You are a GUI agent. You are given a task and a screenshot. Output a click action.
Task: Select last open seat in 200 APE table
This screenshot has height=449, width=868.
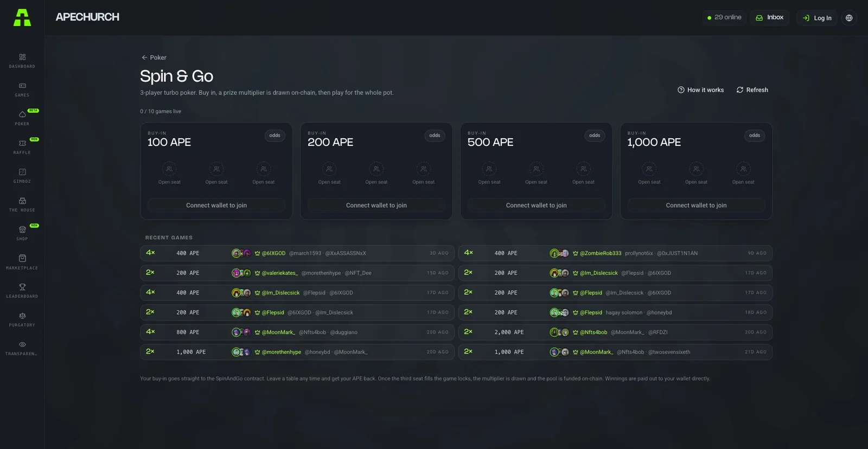click(423, 174)
